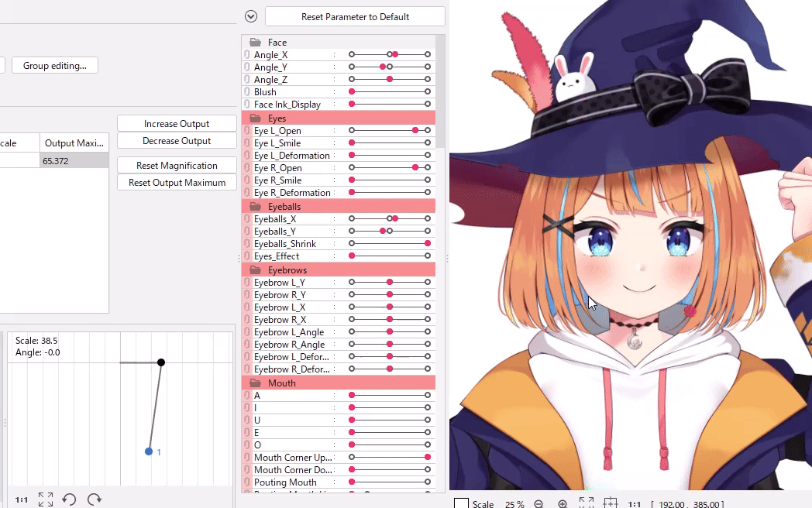Click the mouth U slider handle
Screen dimensions: 812x508
(x=352, y=420)
